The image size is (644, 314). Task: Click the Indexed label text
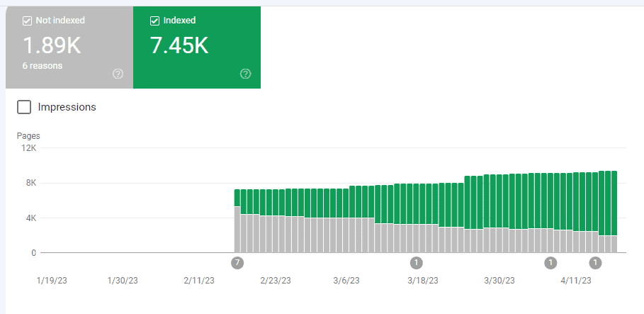click(180, 21)
